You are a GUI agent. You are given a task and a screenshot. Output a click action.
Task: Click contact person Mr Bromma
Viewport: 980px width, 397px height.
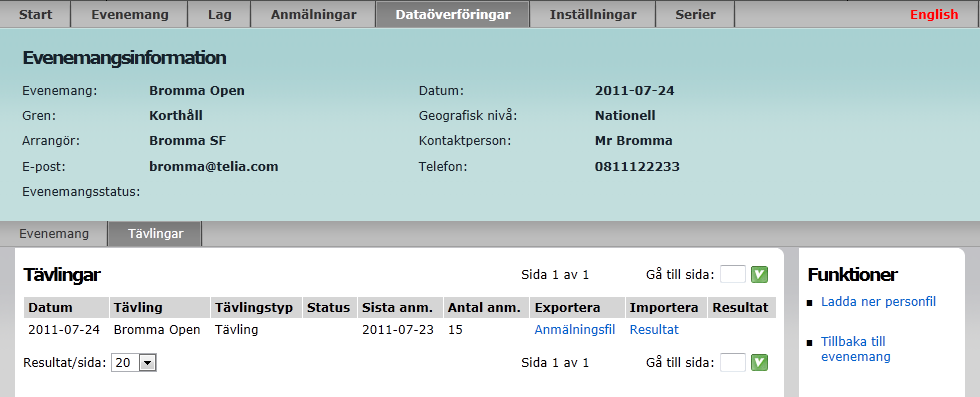(634, 141)
